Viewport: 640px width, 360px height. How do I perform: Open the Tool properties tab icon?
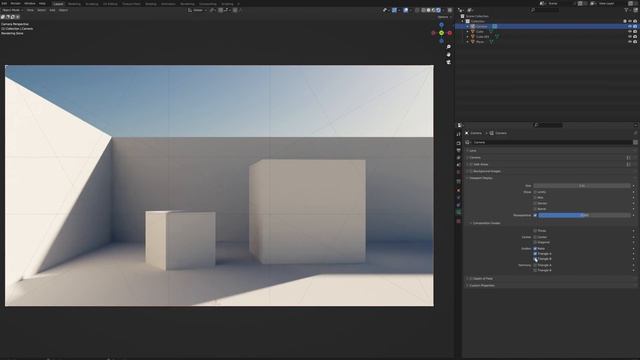coord(458,134)
